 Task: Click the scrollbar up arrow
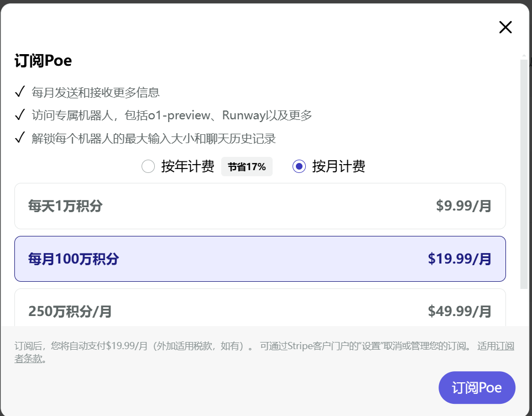(524, 55)
